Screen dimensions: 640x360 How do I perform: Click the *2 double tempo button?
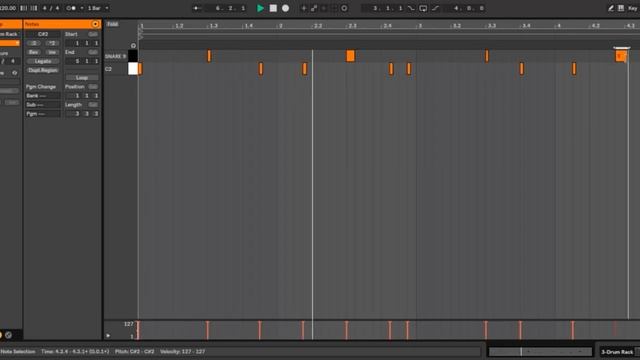(52, 43)
